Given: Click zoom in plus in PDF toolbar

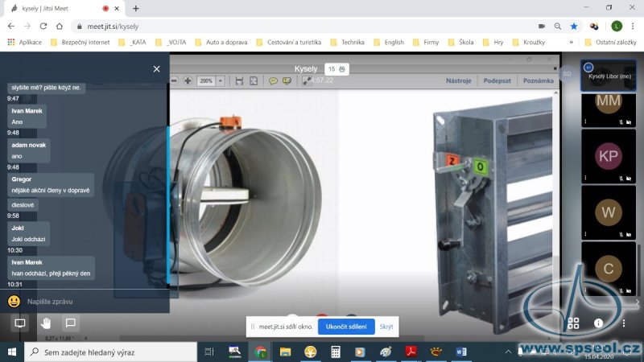Looking at the screenshot, I should coord(188,80).
